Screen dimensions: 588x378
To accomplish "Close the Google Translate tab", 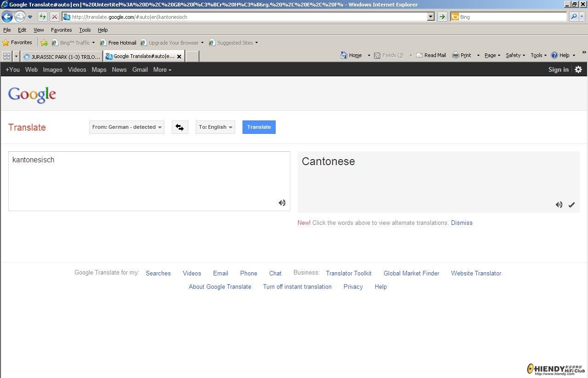I will [179, 57].
